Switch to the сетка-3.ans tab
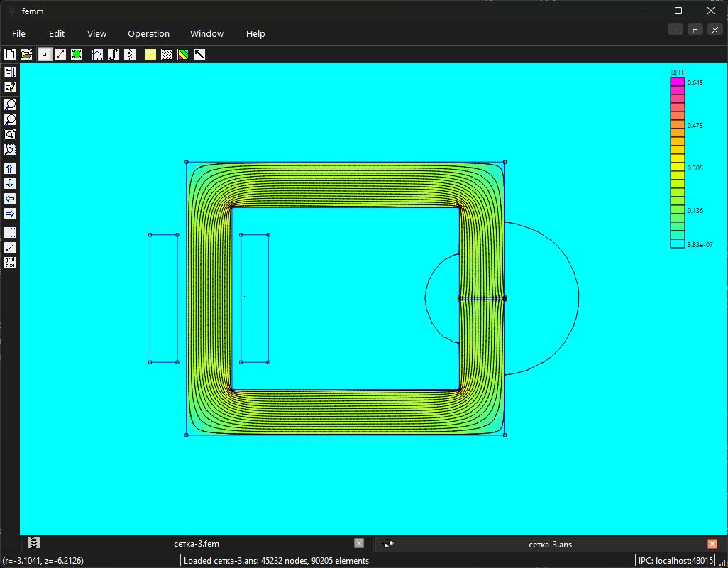The width and height of the screenshot is (728, 568). click(550, 545)
